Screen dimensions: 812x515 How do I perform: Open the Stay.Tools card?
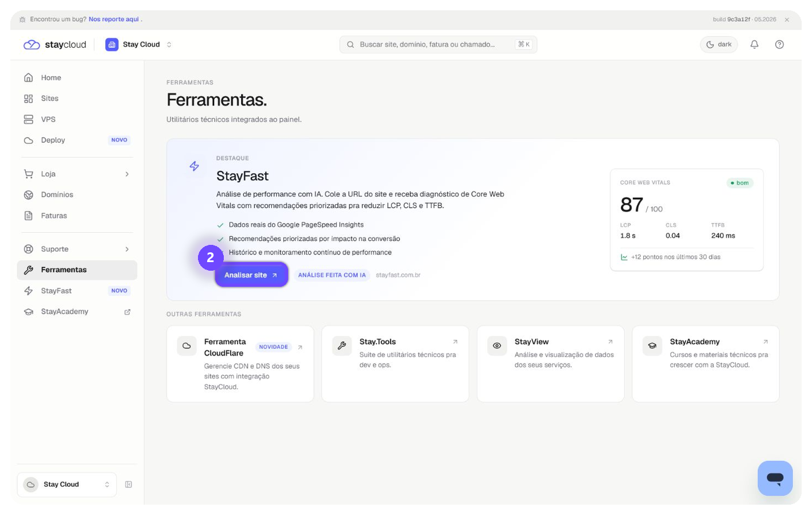point(395,364)
